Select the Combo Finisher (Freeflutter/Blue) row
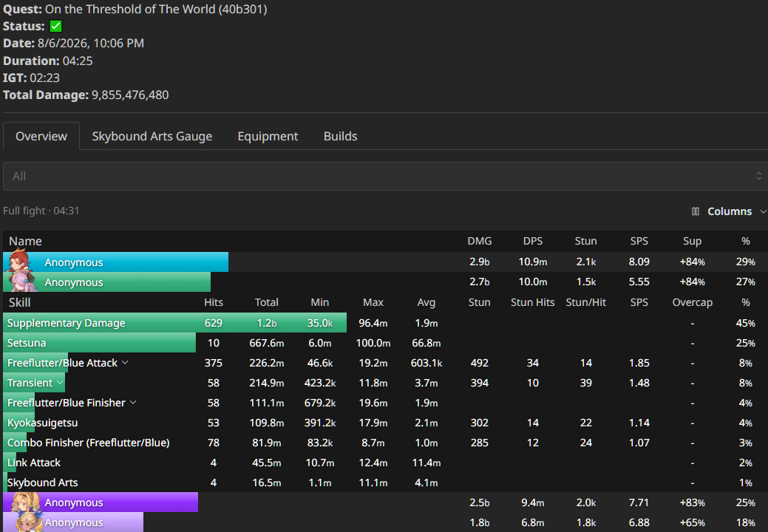This screenshot has width=768, height=532. coord(385,443)
